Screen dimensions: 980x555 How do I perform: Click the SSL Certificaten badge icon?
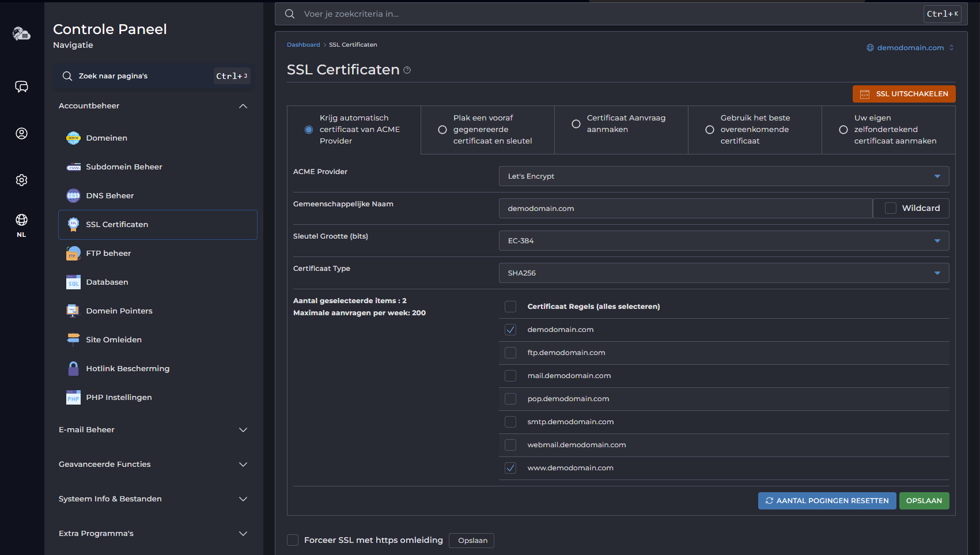click(73, 224)
